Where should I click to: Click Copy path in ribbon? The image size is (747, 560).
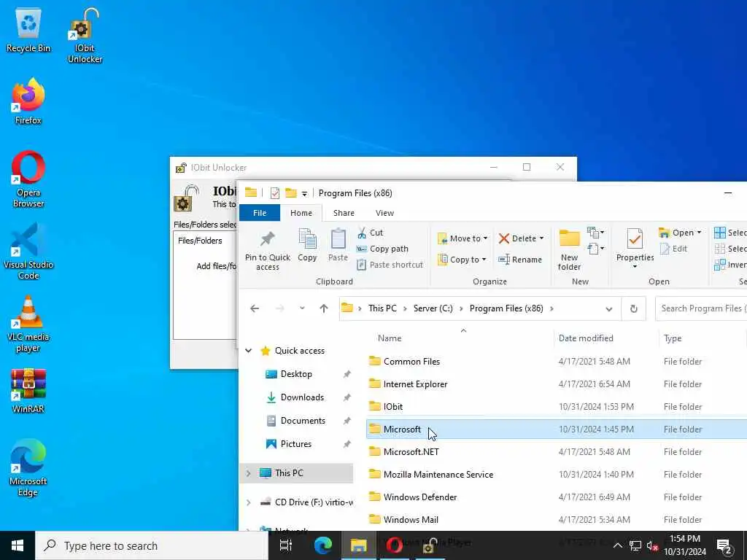[382, 249]
